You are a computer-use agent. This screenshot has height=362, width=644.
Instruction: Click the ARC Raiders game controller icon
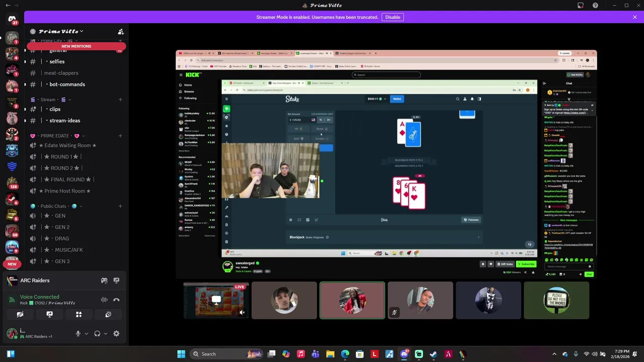[x=104, y=281]
